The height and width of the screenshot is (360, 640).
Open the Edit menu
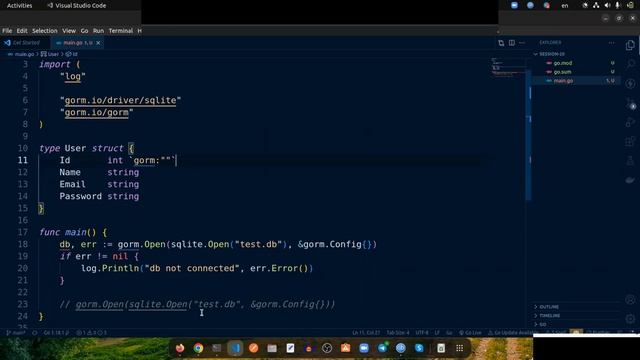pos(22,31)
